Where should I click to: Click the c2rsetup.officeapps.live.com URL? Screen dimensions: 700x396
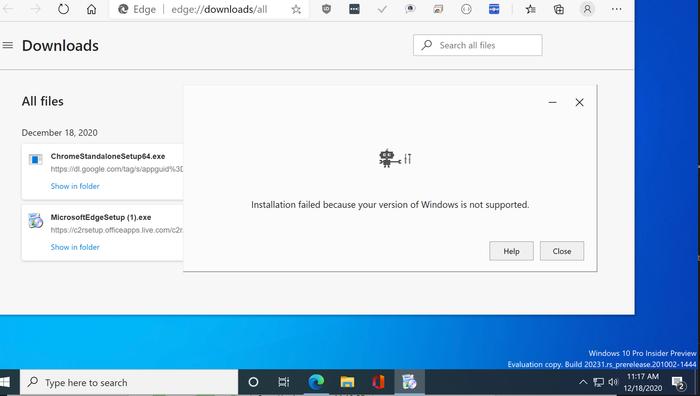point(117,230)
